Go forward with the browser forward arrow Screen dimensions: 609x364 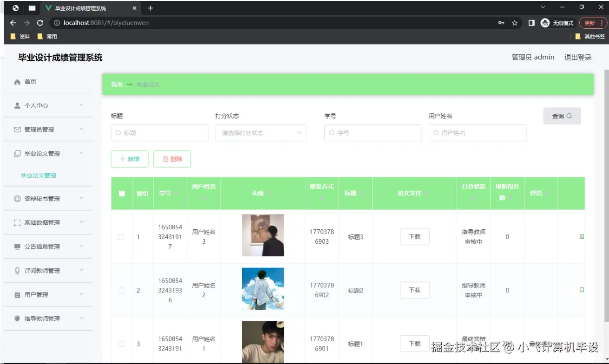coord(26,23)
